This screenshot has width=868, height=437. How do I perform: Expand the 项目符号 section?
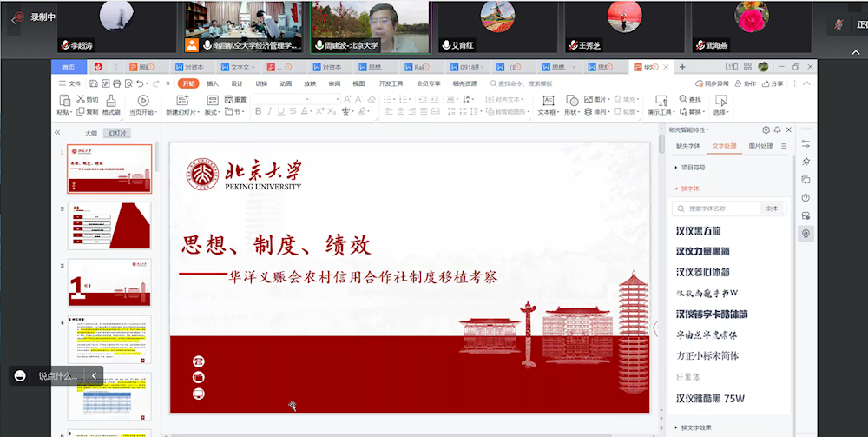pyautogui.click(x=690, y=167)
